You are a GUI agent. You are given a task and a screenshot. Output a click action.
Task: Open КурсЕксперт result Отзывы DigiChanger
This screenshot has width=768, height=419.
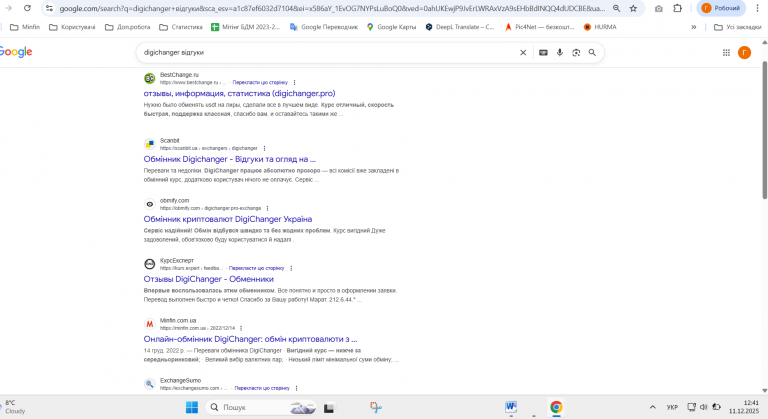pyautogui.click(x=209, y=279)
